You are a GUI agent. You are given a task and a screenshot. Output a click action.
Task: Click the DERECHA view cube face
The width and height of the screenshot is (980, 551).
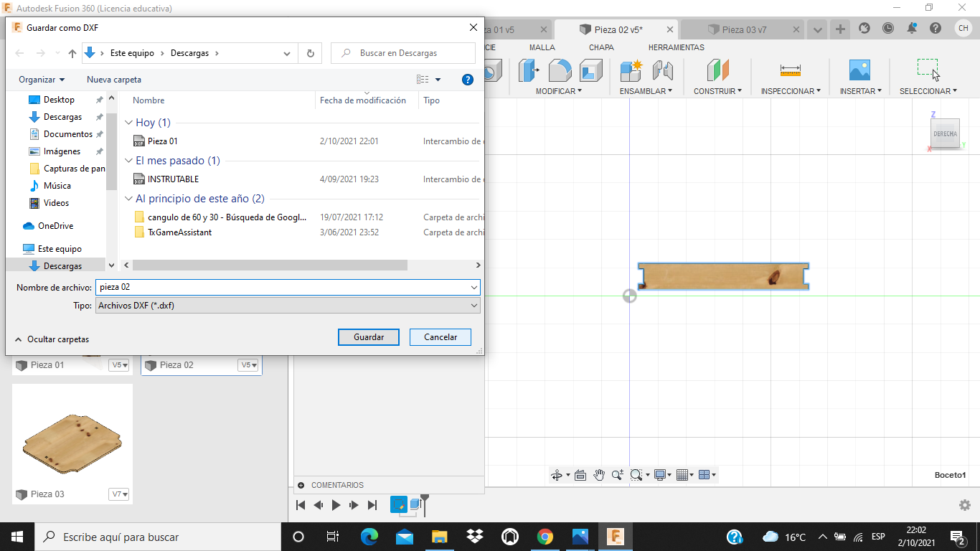[945, 134]
